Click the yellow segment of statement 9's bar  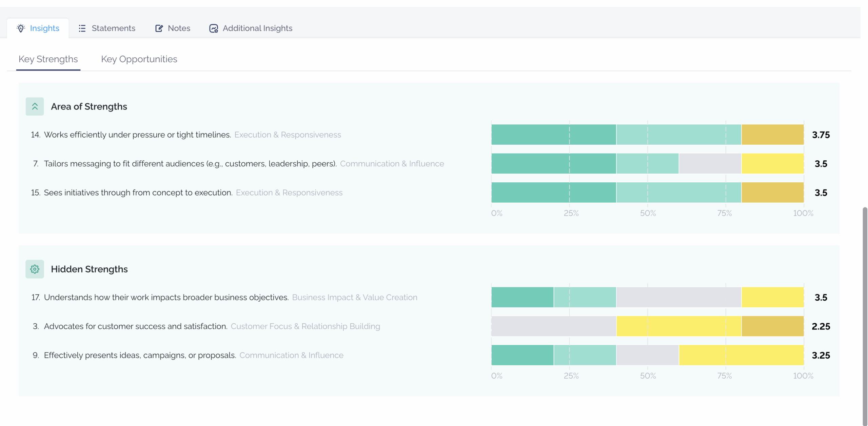[741, 355]
